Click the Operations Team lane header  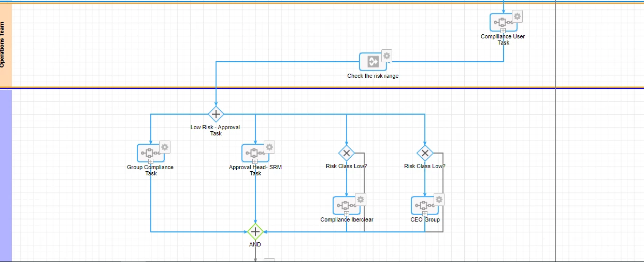pyautogui.click(x=6, y=45)
